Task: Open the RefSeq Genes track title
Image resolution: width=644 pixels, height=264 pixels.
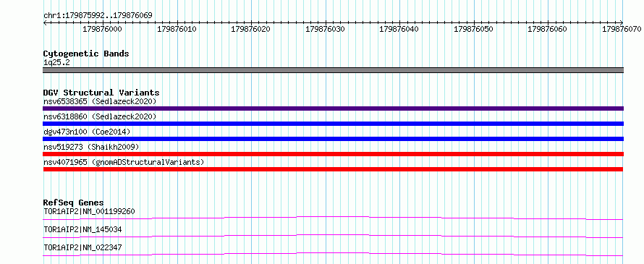Action: pyautogui.click(x=74, y=203)
